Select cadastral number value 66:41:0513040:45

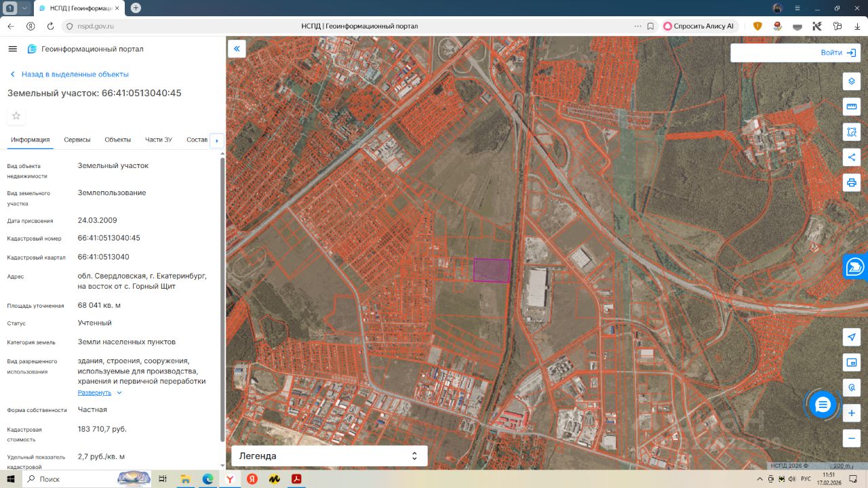[109, 238]
